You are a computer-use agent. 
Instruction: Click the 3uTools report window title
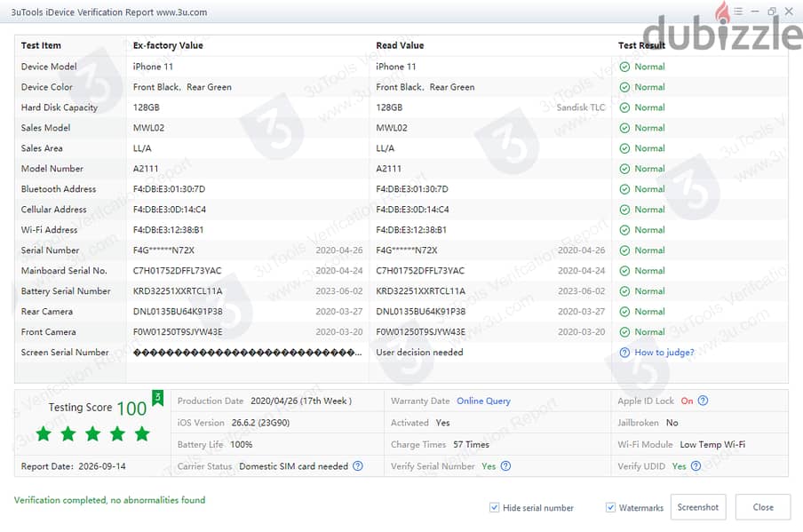click(x=109, y=12)
